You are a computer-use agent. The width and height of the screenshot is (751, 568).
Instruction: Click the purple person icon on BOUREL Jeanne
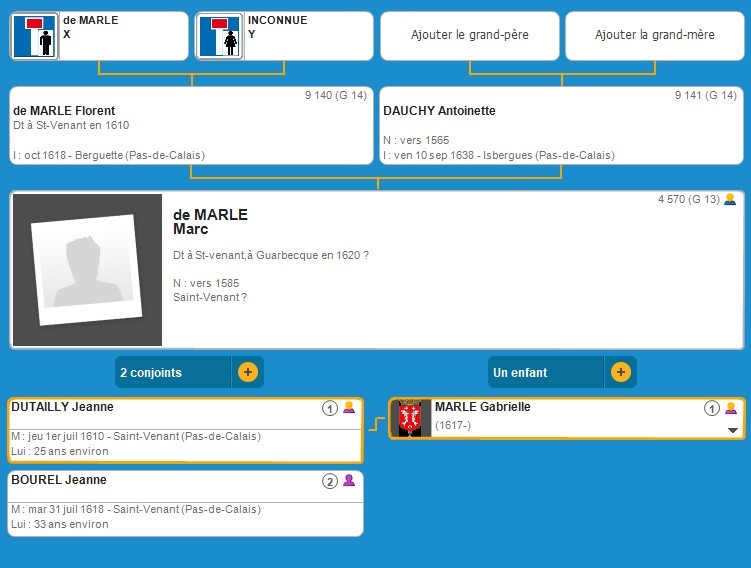(349, 481)
